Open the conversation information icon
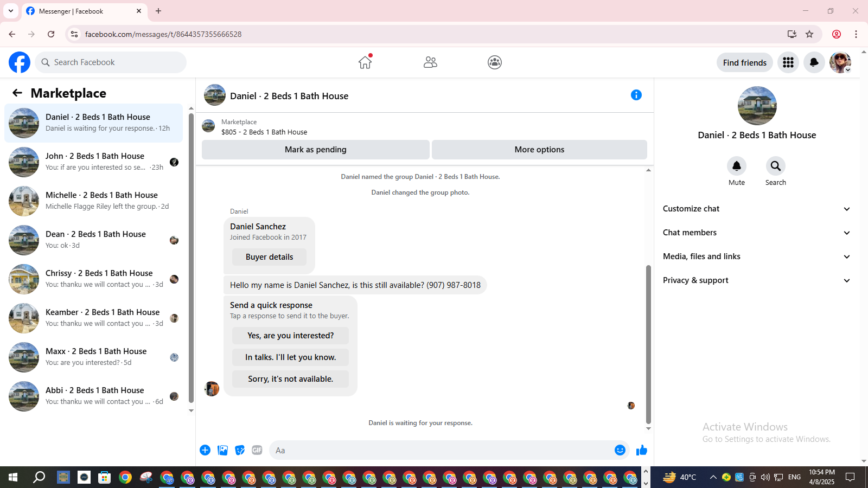Image resolution: width=868 pixels, height=488 pixels. (636, 95)
